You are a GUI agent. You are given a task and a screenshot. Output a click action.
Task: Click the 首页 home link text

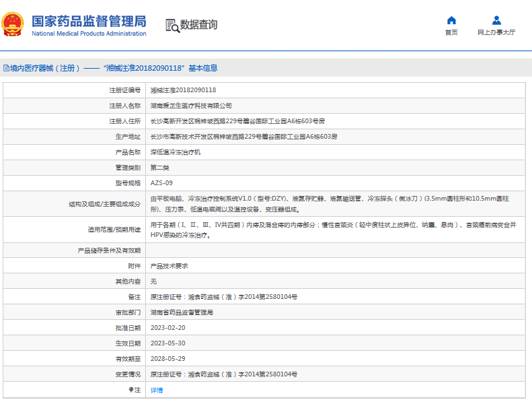[451, 32]
